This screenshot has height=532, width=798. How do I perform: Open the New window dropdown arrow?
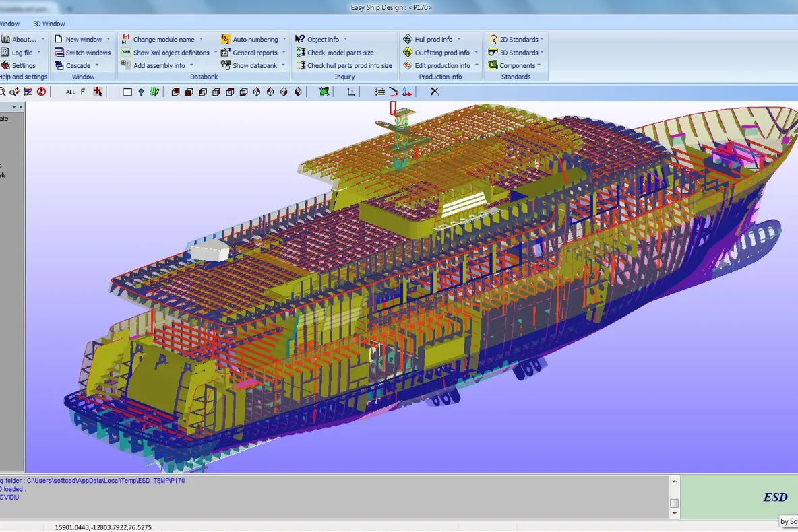click(x=108, y=39)
